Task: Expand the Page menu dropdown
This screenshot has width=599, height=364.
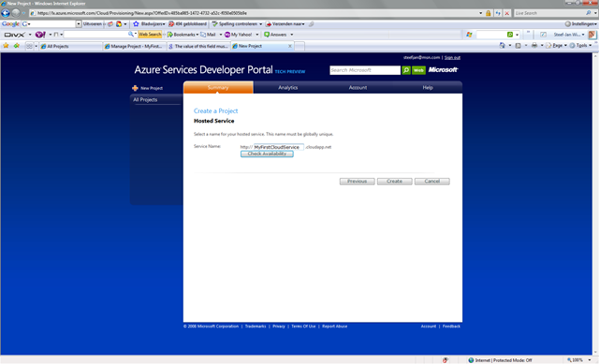Action: click(565, 46)
